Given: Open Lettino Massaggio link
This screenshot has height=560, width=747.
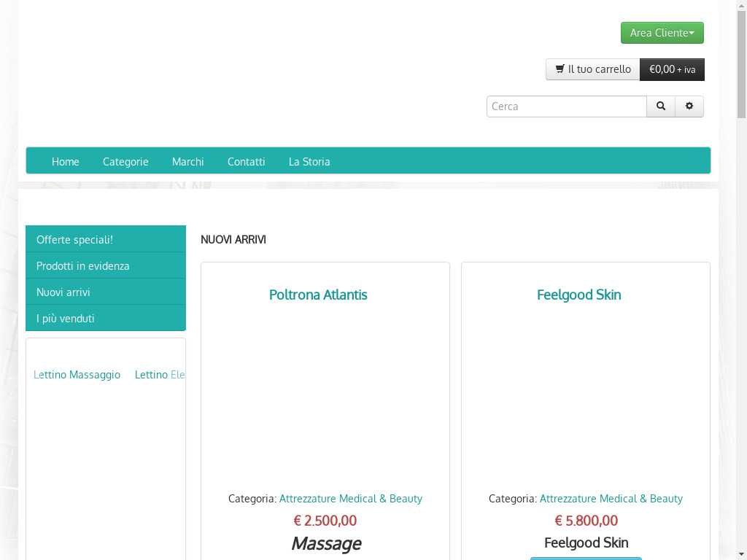Looking at the screenshot, I should click(x=77, y=375).
